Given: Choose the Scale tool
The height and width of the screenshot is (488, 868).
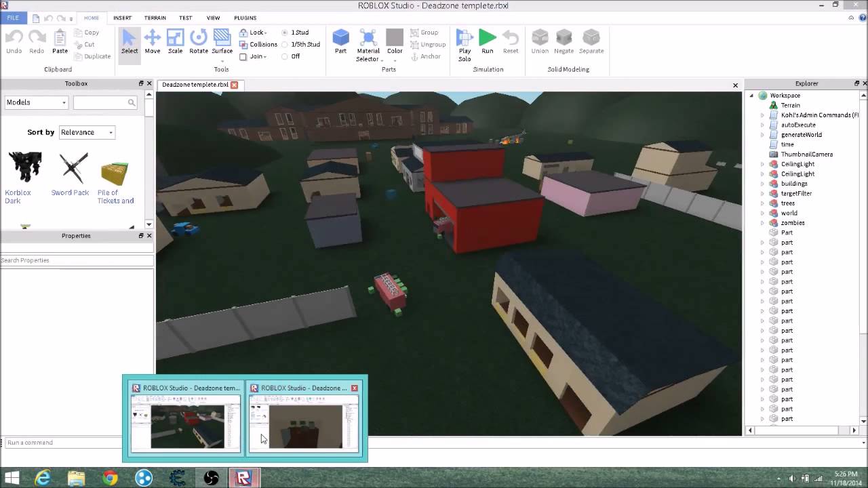Looking at the screenshot, I should pos(175,42).
